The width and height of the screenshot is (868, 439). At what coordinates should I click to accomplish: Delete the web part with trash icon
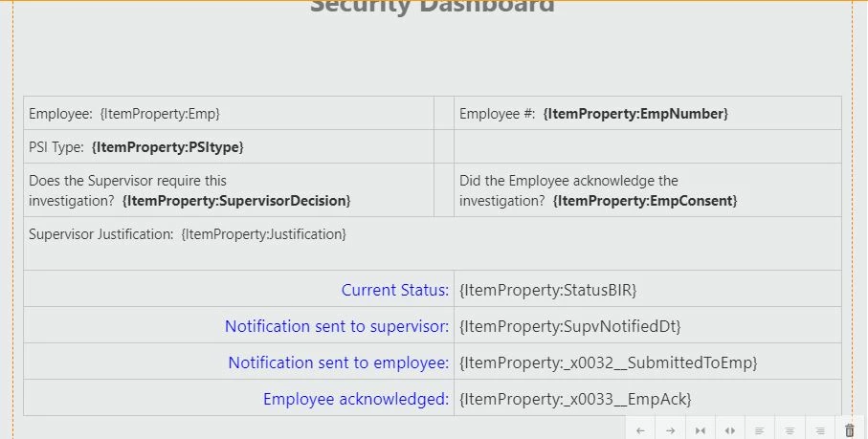(850, 430)
